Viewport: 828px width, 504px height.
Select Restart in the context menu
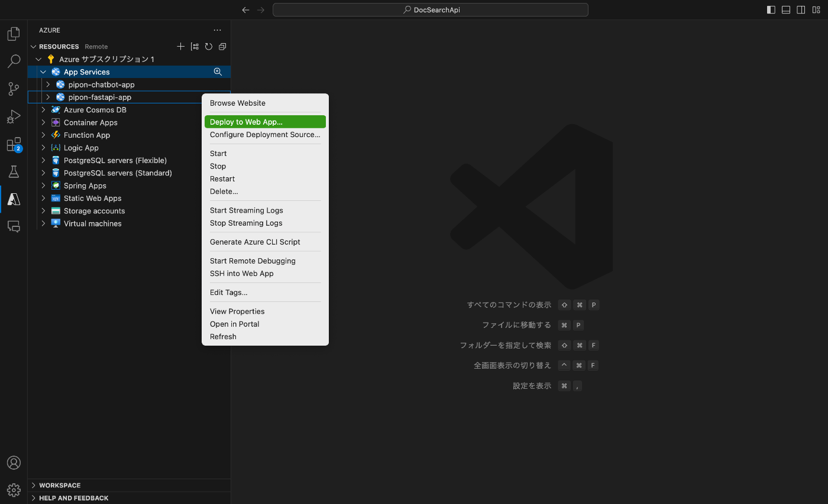point(265,179)
